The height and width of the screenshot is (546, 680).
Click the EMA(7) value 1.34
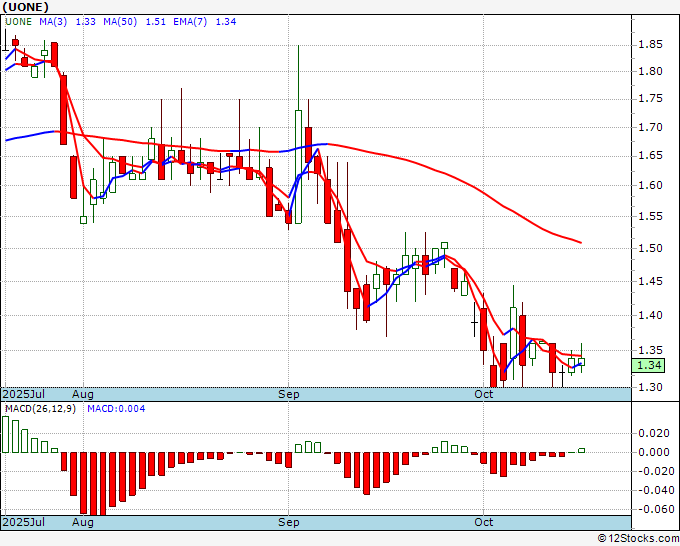click(226, 22)
